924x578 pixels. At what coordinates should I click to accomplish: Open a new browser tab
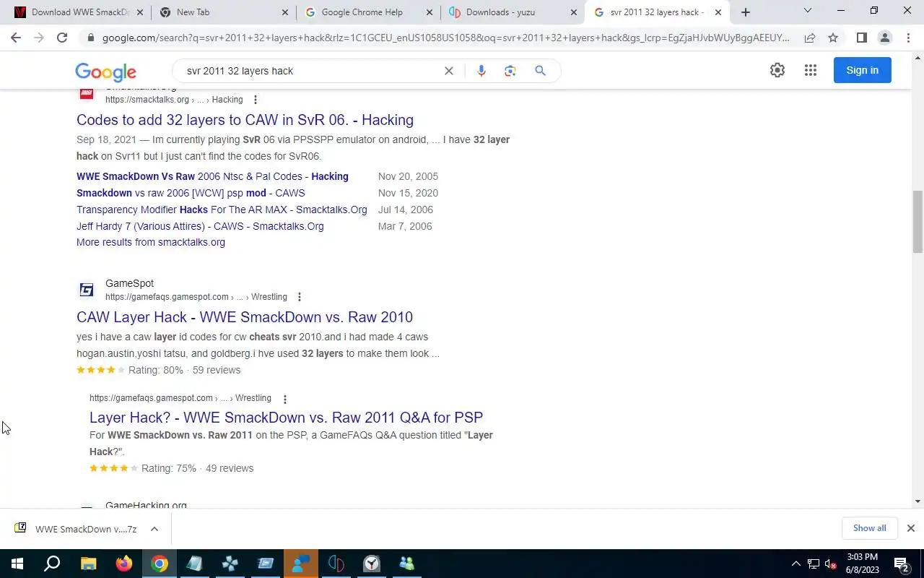click(x=746, y=12)
